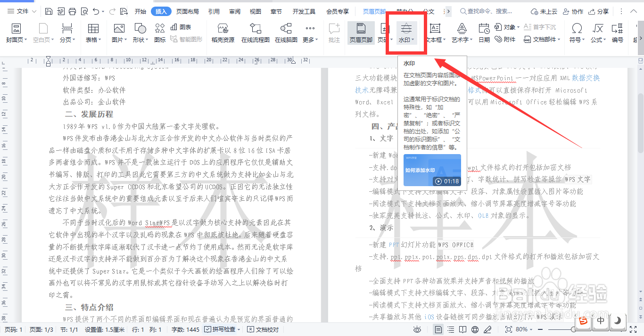Toggle 拼写检查 spell check in status bar
The height and width of the screenshot is (336, 644).
tap(220, 329)
